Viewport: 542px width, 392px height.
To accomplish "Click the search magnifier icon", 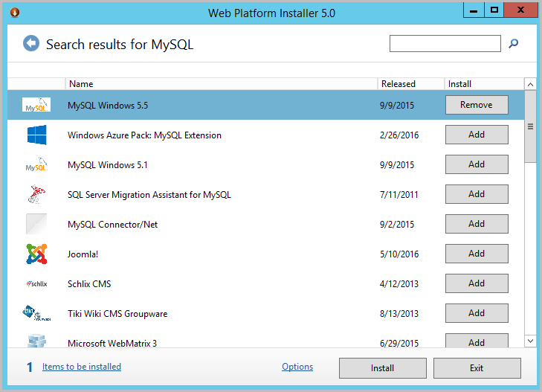I will (513, 44).
